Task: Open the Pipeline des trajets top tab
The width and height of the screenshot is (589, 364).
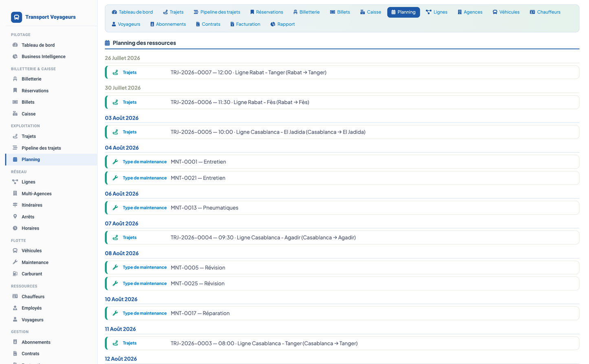Action: (x=217, y=12)
